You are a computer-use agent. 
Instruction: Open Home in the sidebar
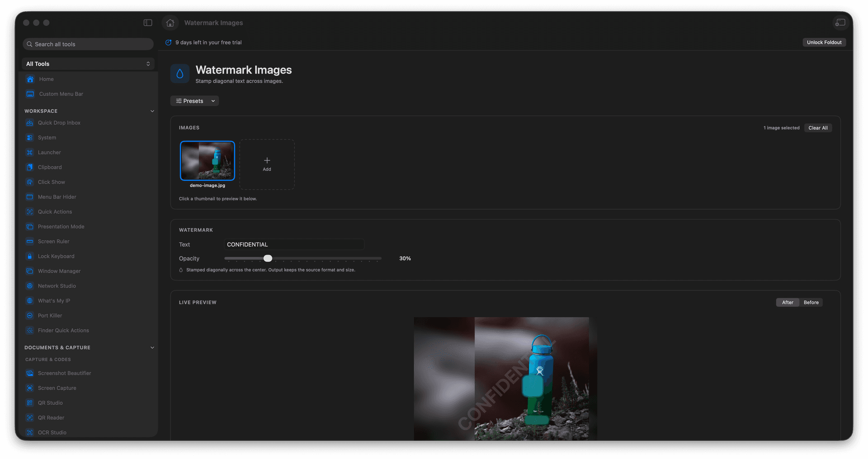(x=89, y=79)
